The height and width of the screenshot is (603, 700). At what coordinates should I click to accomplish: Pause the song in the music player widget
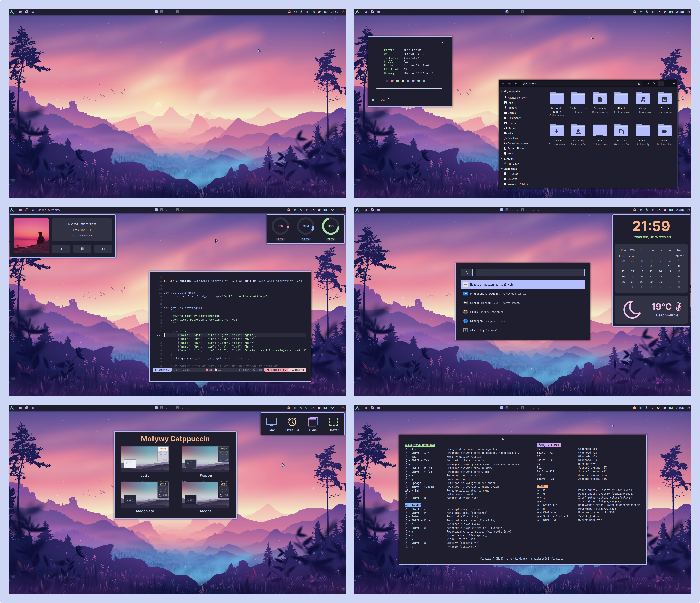(82, 249)
